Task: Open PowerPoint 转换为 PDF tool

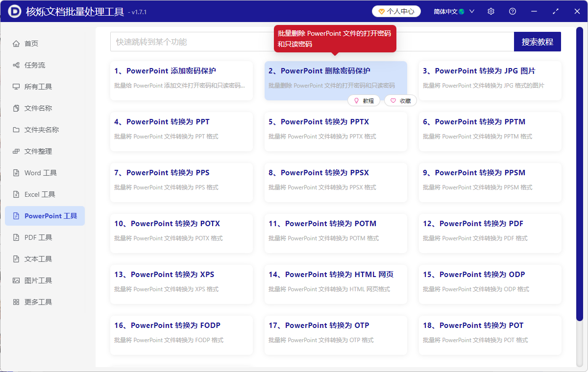Action: click(x=490, y=233)
